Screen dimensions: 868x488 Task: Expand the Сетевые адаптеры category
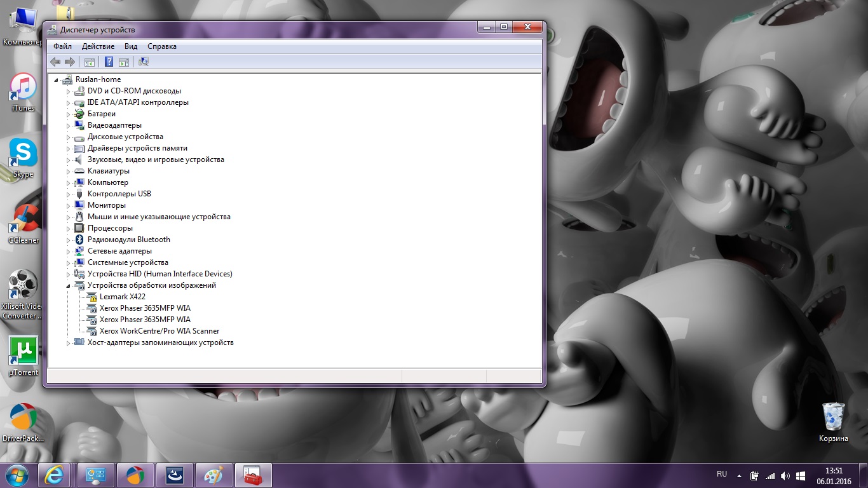(69, 252)
